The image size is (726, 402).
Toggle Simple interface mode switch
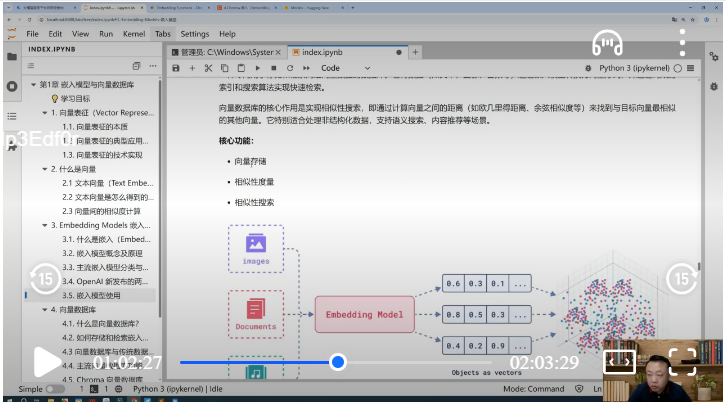click(x=55, y=389)
